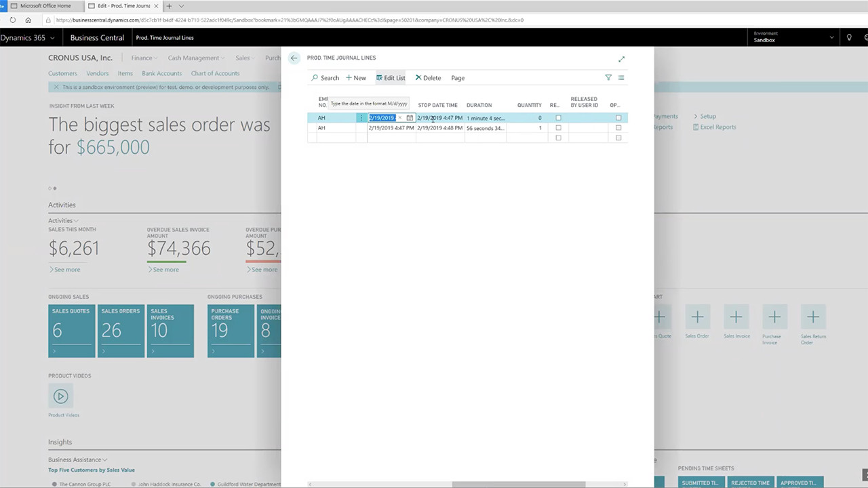Open the Rejected Time pending time sheets tile
Screen dimensions: 868x488
[x=750, y=482]
